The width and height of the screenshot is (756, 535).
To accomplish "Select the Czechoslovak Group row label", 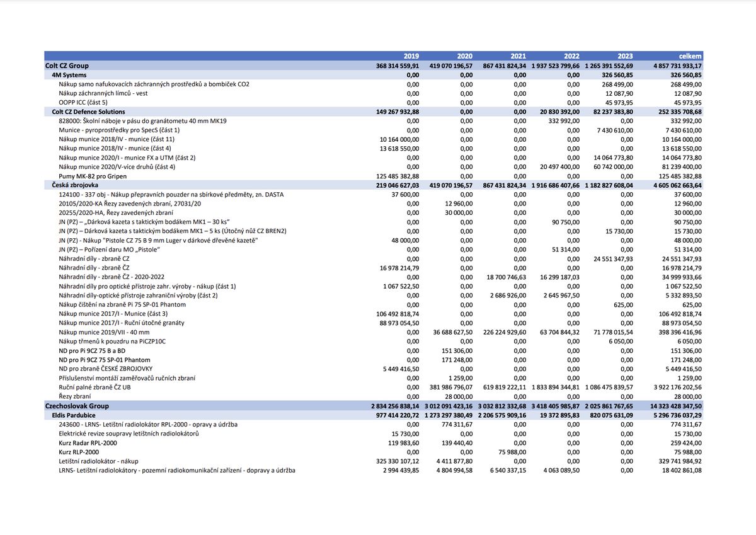I will click(x=77, y=406).
